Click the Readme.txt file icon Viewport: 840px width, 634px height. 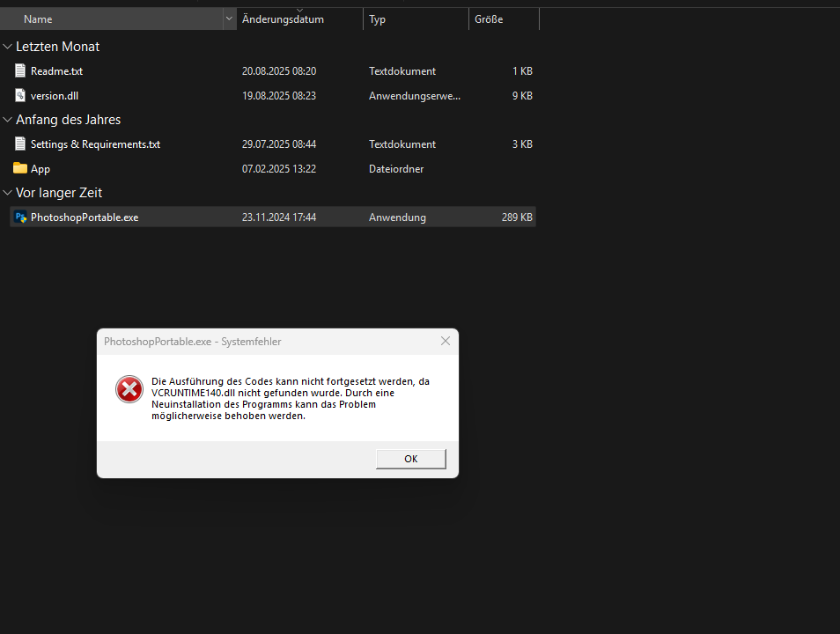coord(20,70)
